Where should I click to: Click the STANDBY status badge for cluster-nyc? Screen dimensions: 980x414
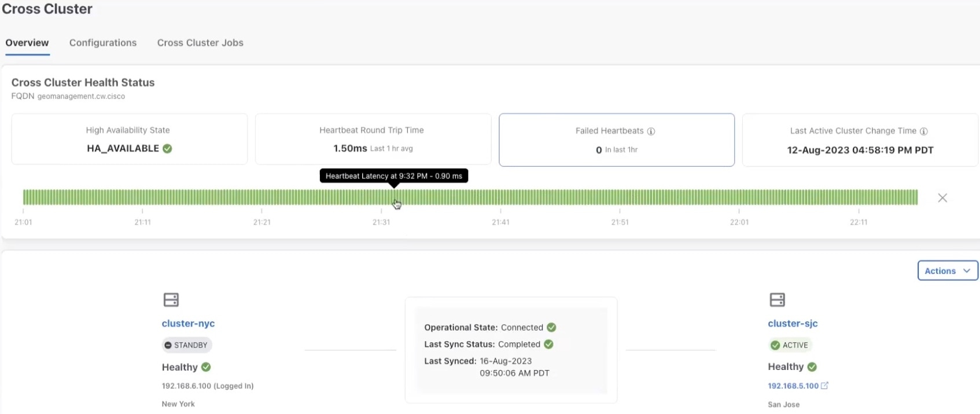[187, 345]
